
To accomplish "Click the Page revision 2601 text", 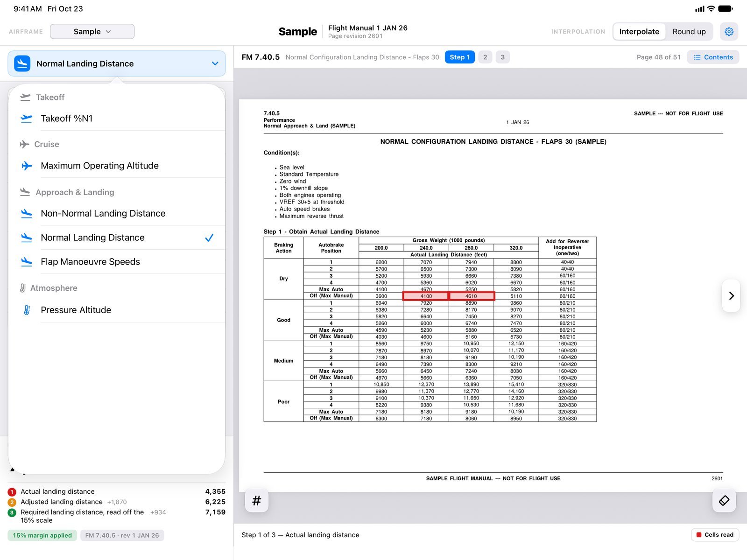I will pos(355,36).
